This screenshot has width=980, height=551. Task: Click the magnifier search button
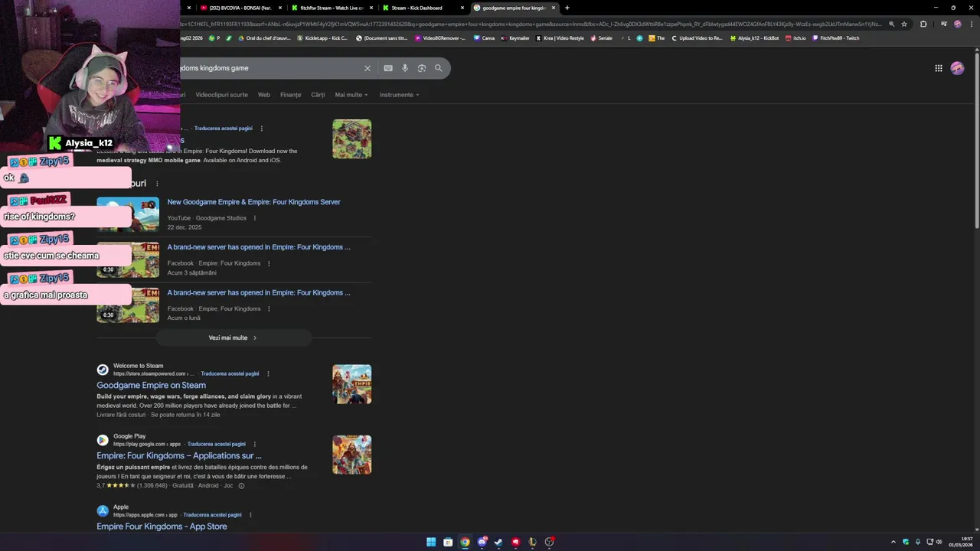pos(439,68)
